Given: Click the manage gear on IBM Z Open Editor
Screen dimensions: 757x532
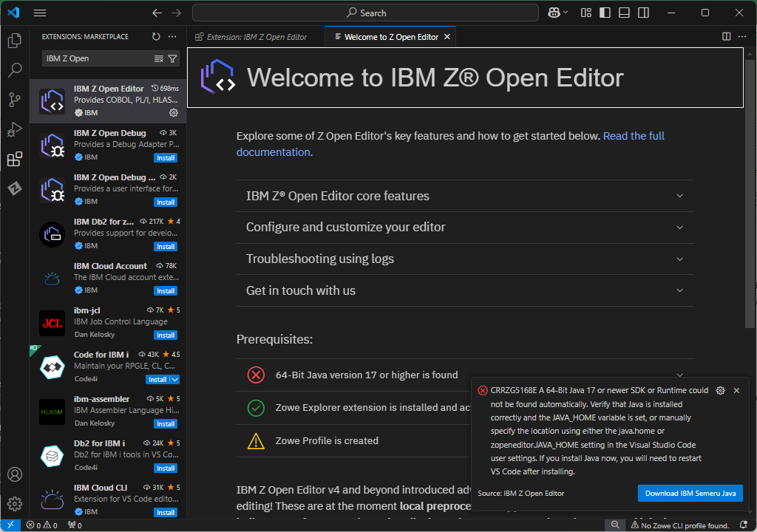Looking at the screenshot, I should pyautogui.click(x=173, y=112).
